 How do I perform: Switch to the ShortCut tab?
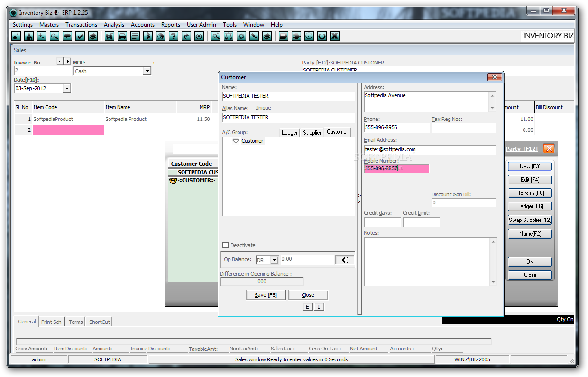100,322
